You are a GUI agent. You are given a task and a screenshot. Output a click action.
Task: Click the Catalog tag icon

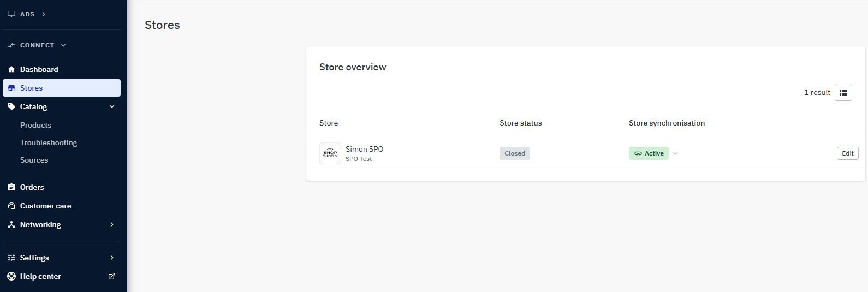click(11, 106)
